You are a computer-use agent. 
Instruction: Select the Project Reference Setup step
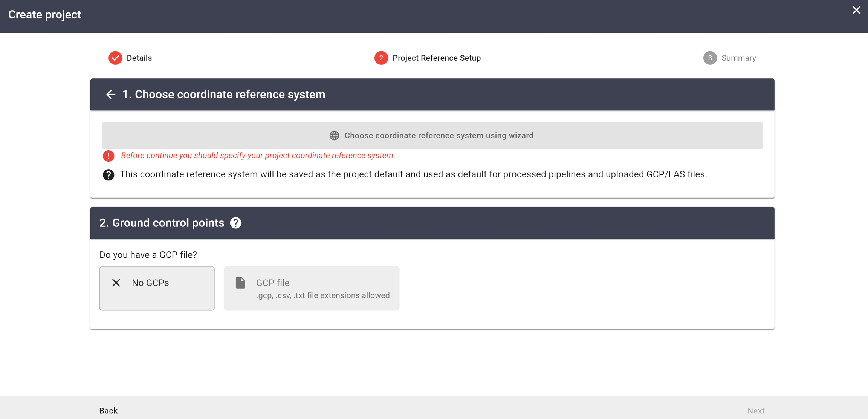point(428,58)
